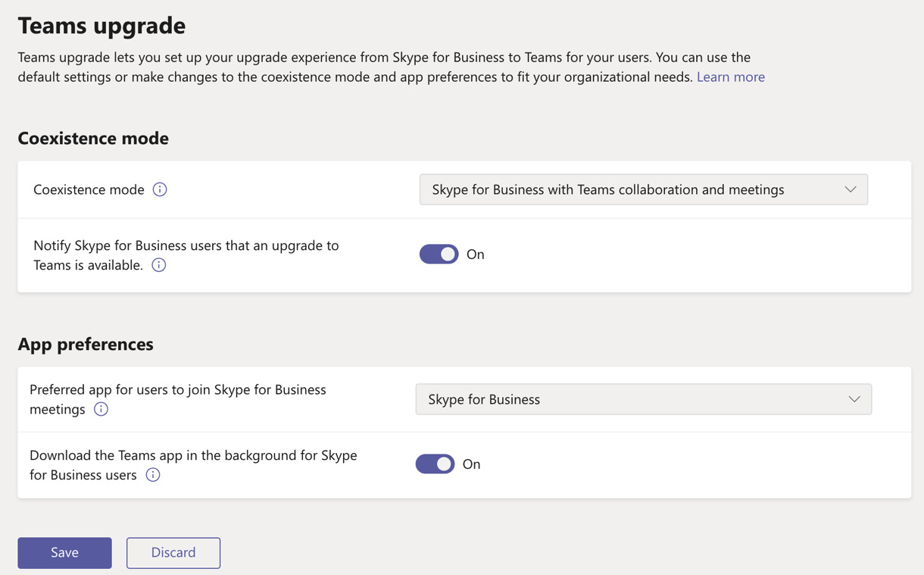Click the Coexistence mode section heading
The image size is (924, 575).
click(93, 138)
